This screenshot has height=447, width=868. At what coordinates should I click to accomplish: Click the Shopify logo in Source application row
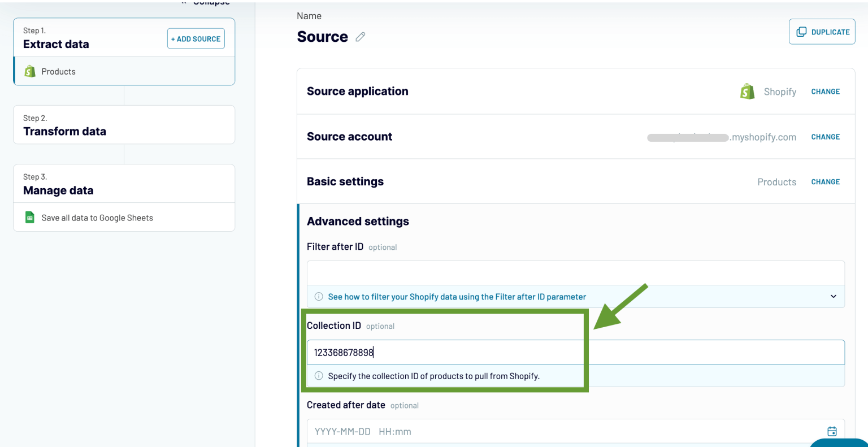pyautogui.click(x=747, y=91)
